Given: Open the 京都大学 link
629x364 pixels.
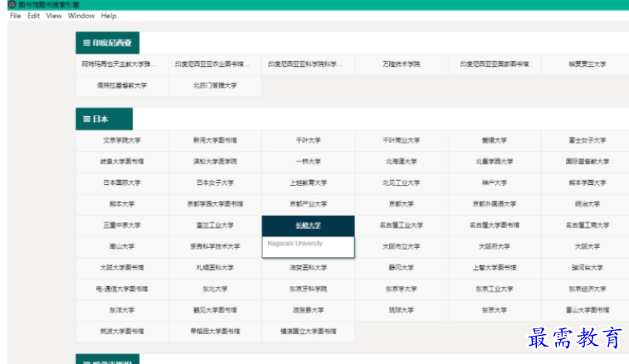Looking at the screenshot, I should (x=401, y=204).
